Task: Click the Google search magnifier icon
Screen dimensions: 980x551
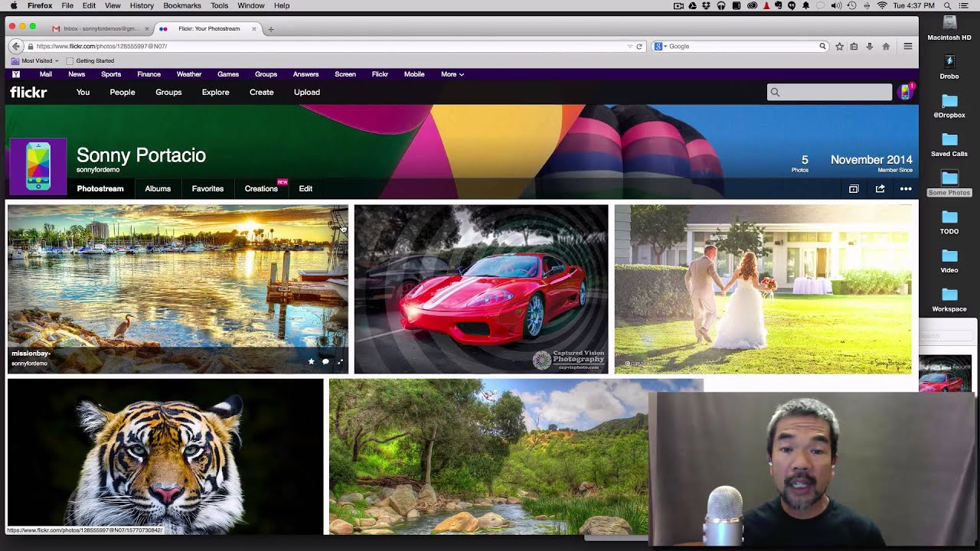Action: point(822,46)
